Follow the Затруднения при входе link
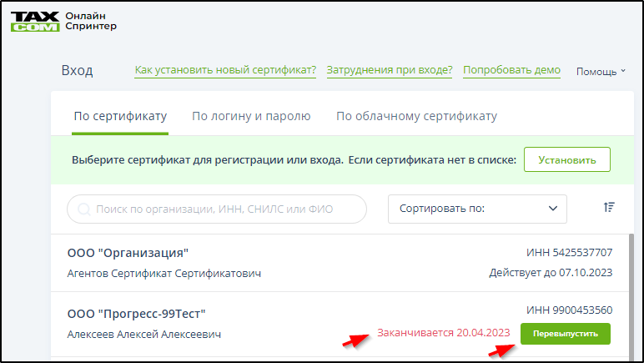This screenshot has width=644, height=363. [x=390, y=71]
